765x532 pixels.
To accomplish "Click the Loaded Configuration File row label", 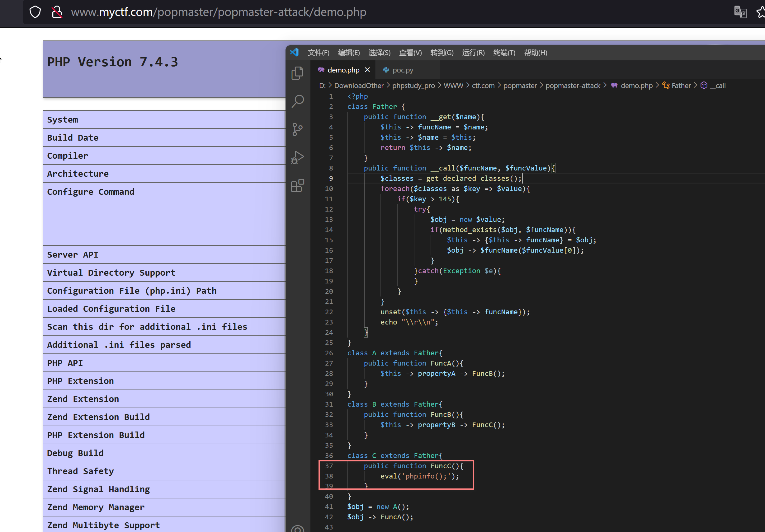I will click(x=111, y=309).
